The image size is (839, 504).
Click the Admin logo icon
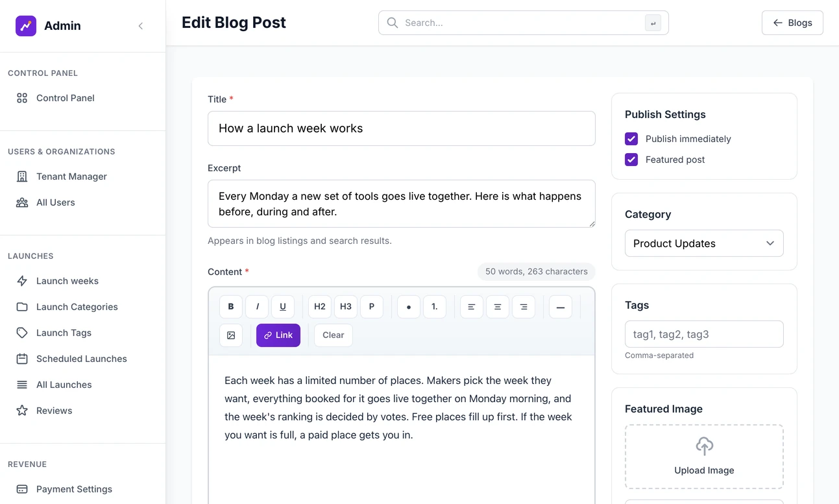pos(26,26)
